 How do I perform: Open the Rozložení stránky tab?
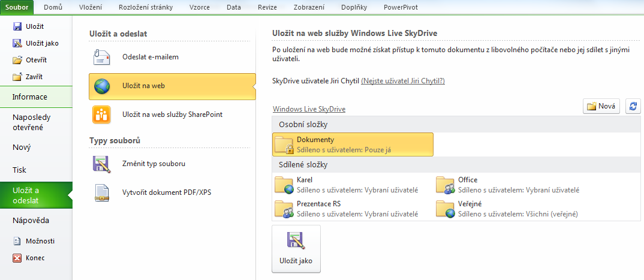(x=146, y=7)
